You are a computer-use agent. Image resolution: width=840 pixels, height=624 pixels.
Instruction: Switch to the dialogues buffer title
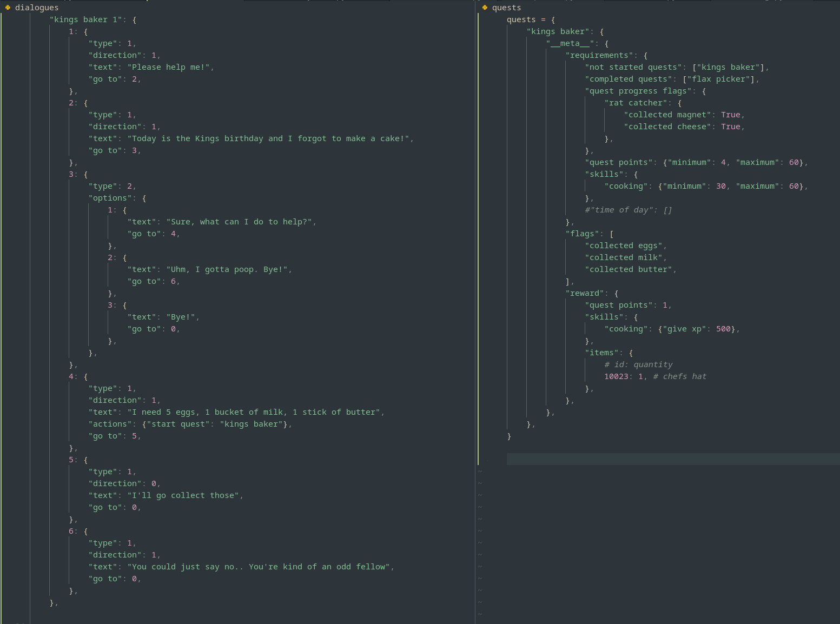coord(37,8)
